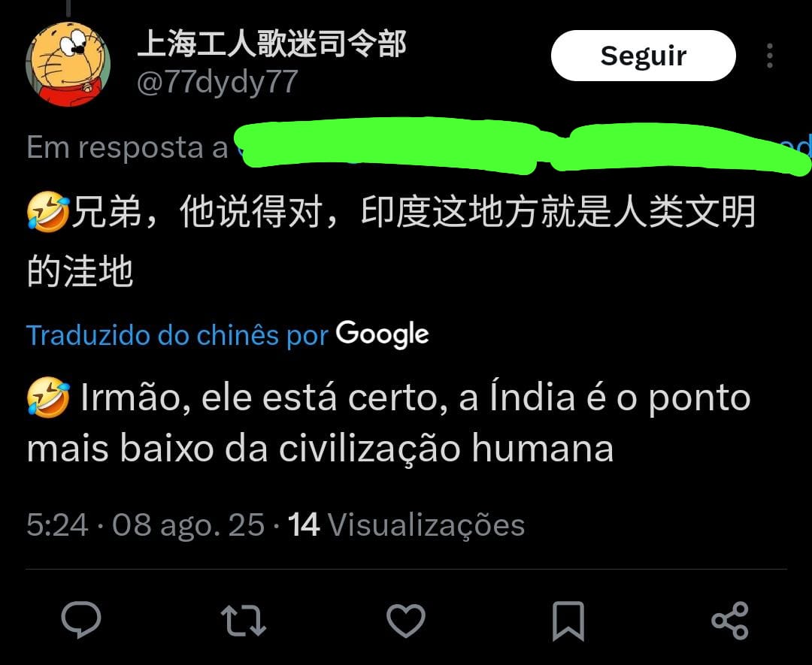Viewport: 812px width, 665px height.
Task: Like the tweet with the heart icon
Action: click(x=406, y=620)
